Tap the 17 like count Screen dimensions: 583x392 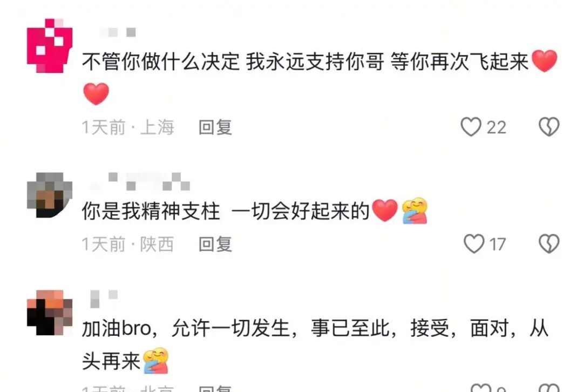[498, 245]
